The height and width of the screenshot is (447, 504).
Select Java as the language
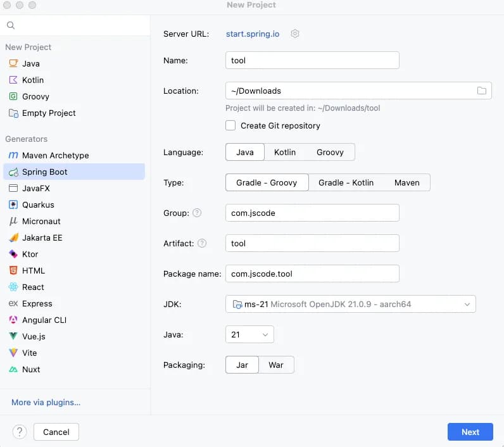[245, 152]
